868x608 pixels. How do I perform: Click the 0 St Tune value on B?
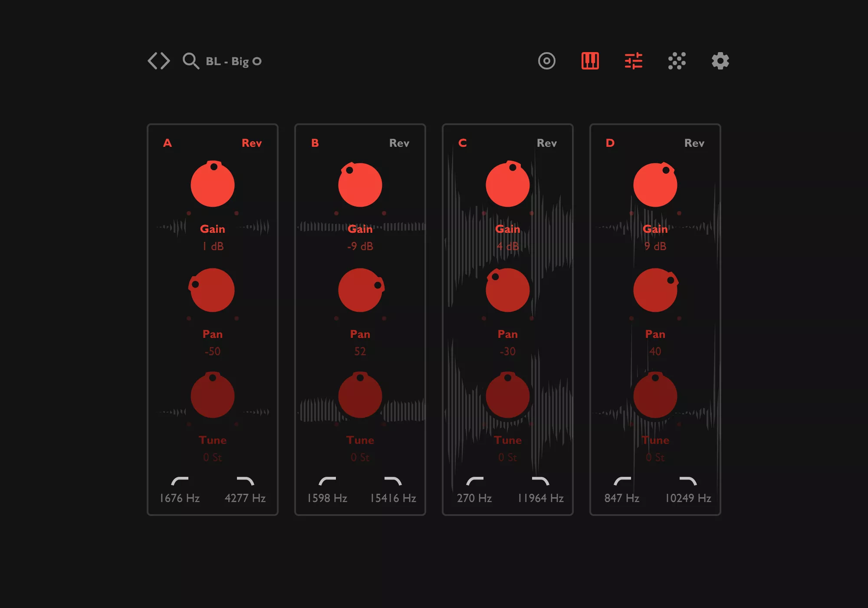(360, 457)
